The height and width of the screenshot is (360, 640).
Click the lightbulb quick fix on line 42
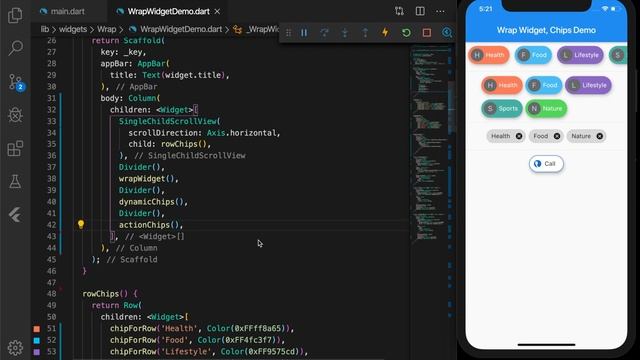[81, 224]
